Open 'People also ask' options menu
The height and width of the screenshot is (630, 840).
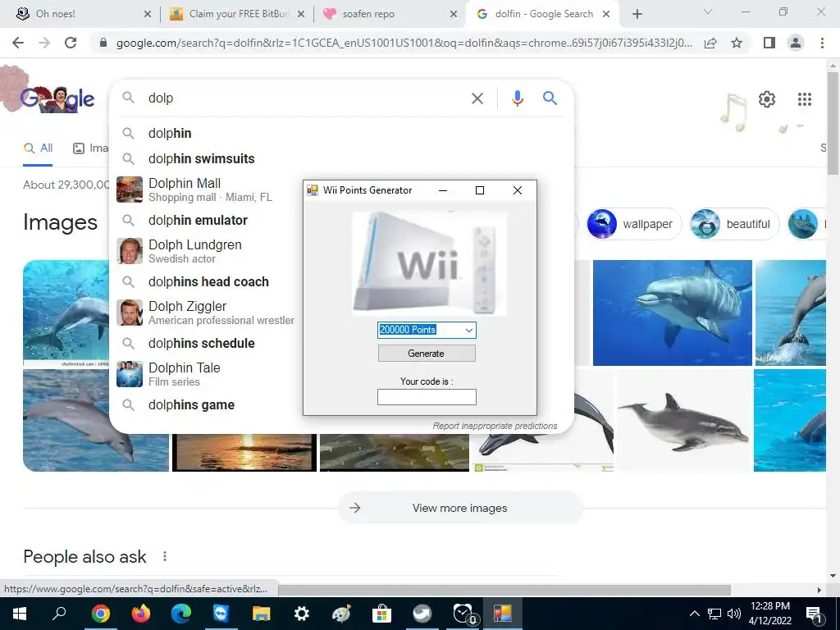(x=164, y=557)
